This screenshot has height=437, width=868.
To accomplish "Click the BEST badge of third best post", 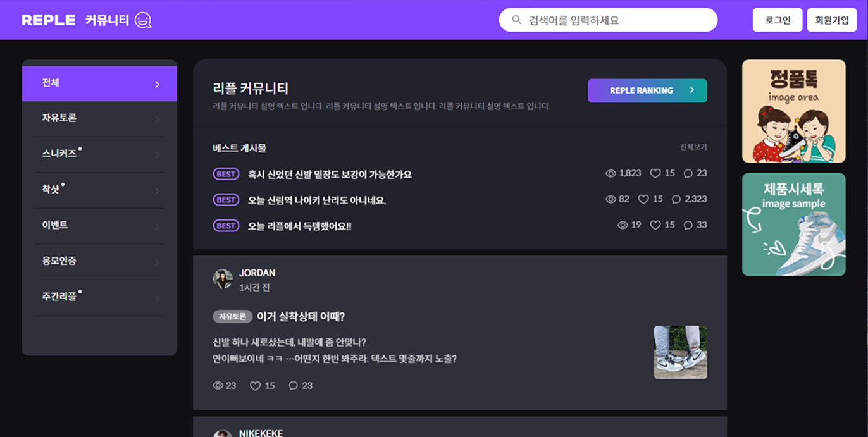I will coord(226,226).
